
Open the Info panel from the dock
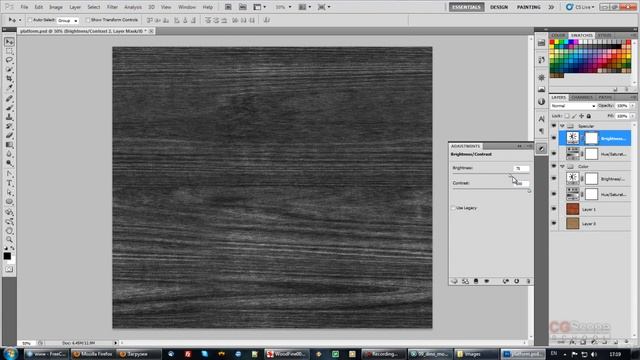tap(541, 102)
